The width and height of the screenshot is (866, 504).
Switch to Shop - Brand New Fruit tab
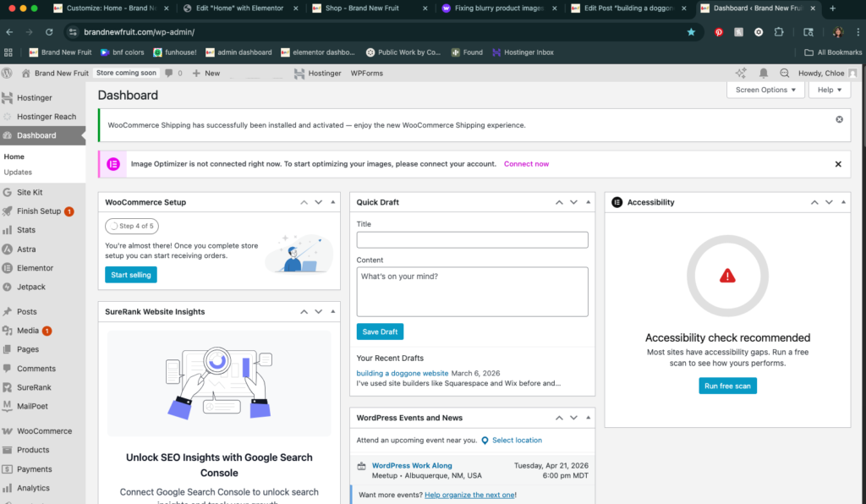pos(369,8)
